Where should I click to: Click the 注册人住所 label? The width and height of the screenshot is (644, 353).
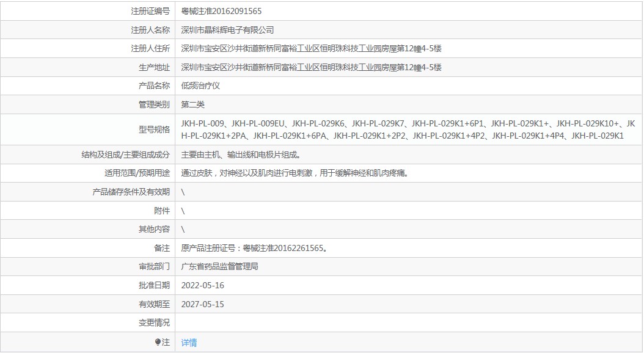pyautogui.click(x=150, y=48)
